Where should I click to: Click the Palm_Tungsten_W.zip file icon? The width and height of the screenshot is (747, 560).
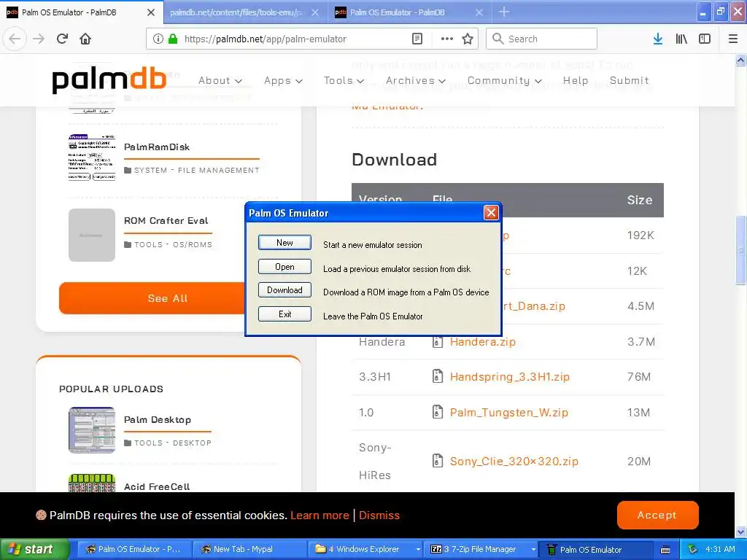pyautogui.click(x=438, y=412)
